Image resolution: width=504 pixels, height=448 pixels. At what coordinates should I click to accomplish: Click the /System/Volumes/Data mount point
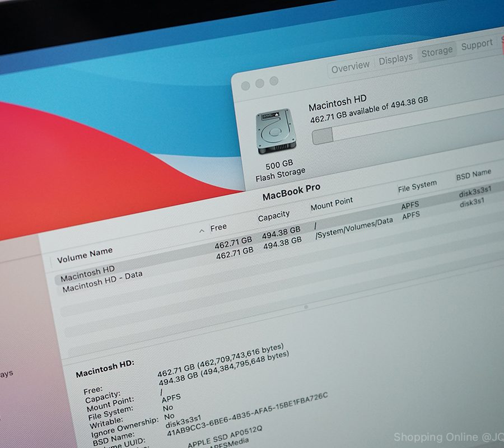(354, 228)
